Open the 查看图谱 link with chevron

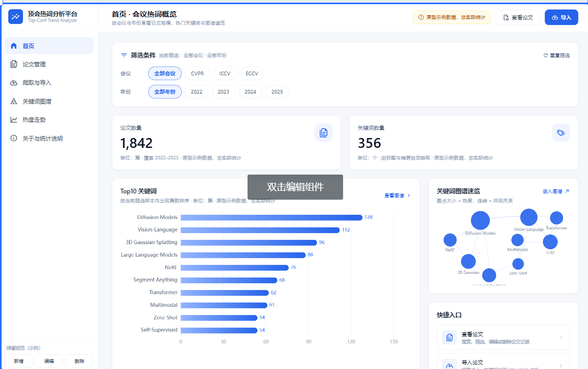coord(397,195)
